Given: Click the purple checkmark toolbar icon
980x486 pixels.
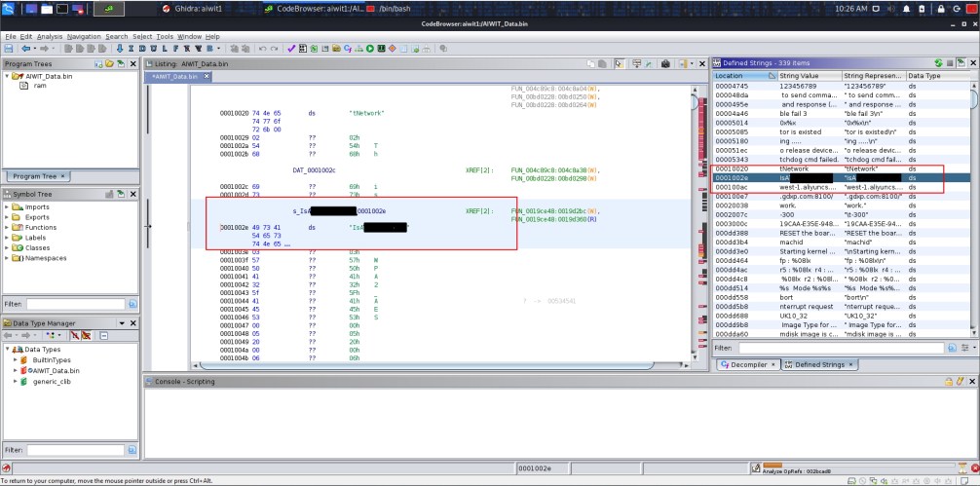Looking at the screenshot, I should (x=291, y=49).
